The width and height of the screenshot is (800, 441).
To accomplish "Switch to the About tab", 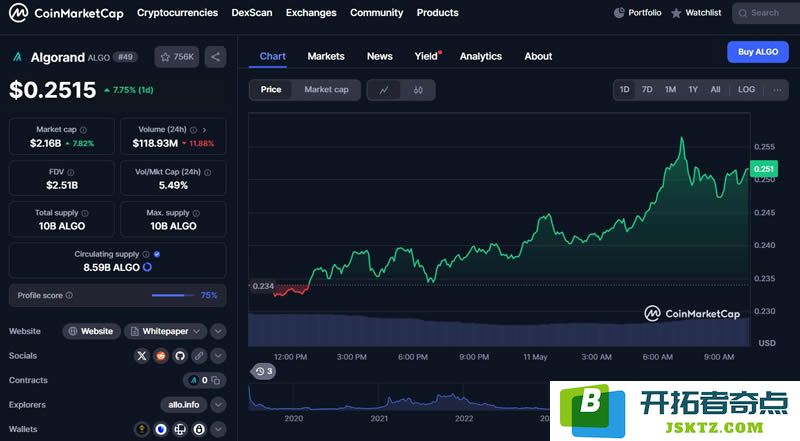I will [x=538, y=56].
